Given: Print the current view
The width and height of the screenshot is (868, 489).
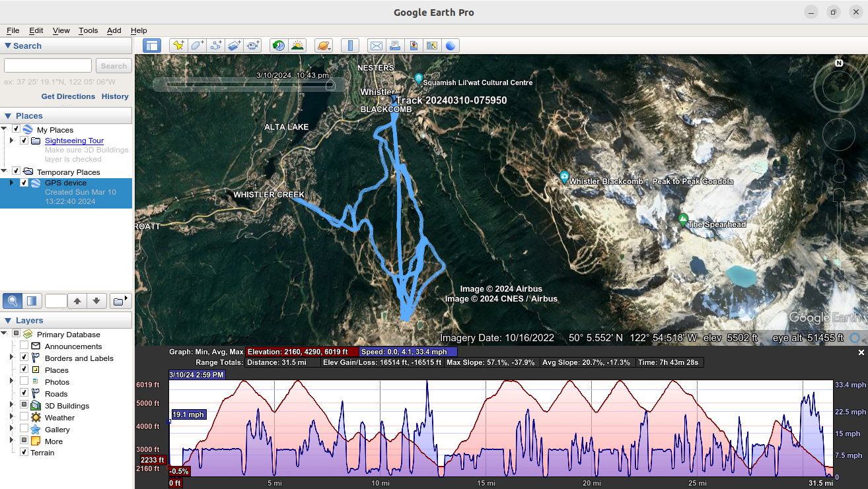Looking at the screenshot, I should point(395,46).
